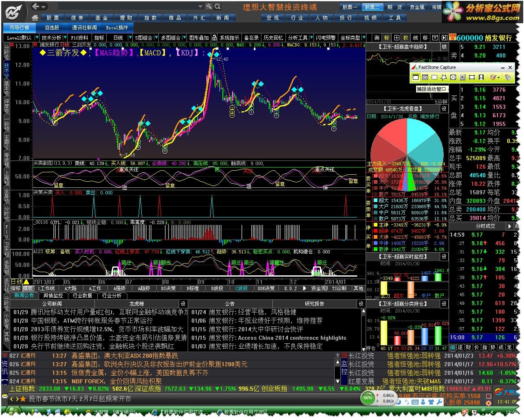Open the 技术分析 dropdown arrow
Screen dimensions: 524x420
65,37
